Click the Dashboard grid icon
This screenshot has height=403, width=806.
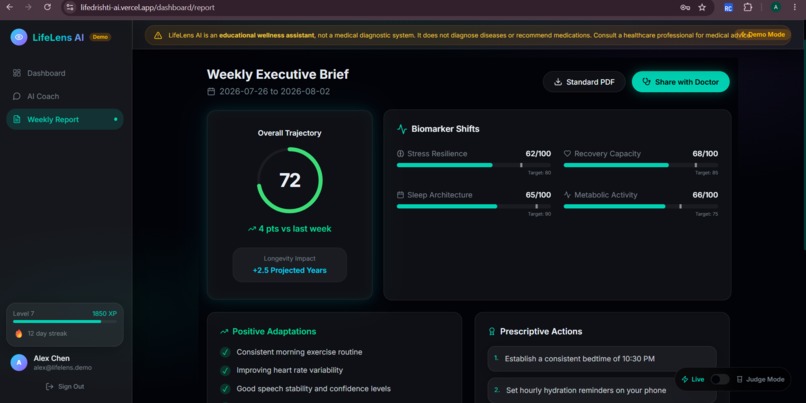click(17, 73)
